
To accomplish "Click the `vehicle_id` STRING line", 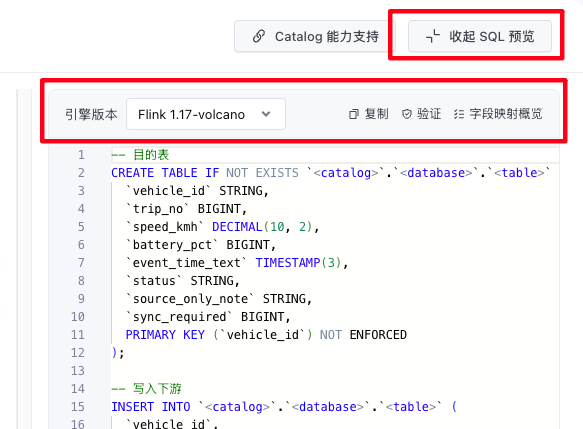I will [x=197, y=191].
